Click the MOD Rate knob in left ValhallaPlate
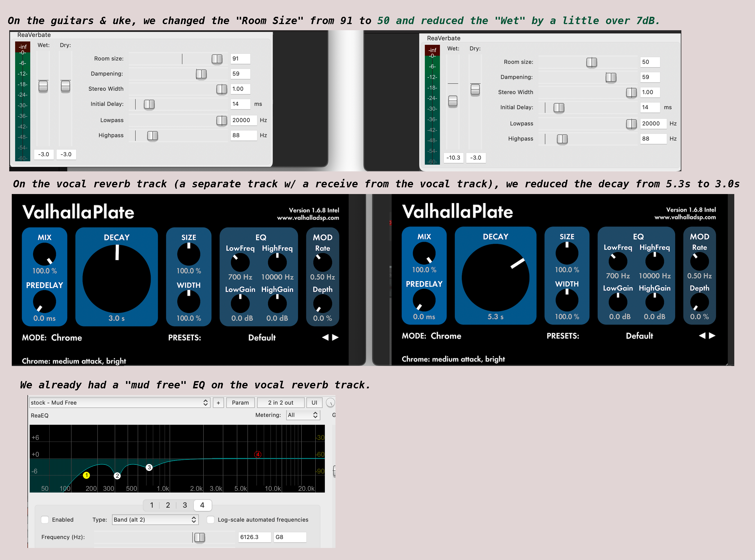 coord(322,262)
